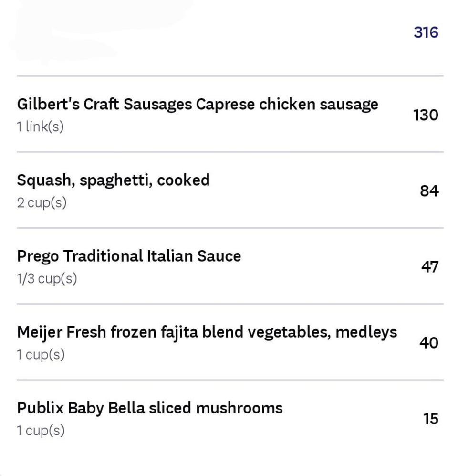
Task: Click the 2 cup(s) serving under squash
Action: [x=42, y=203]
